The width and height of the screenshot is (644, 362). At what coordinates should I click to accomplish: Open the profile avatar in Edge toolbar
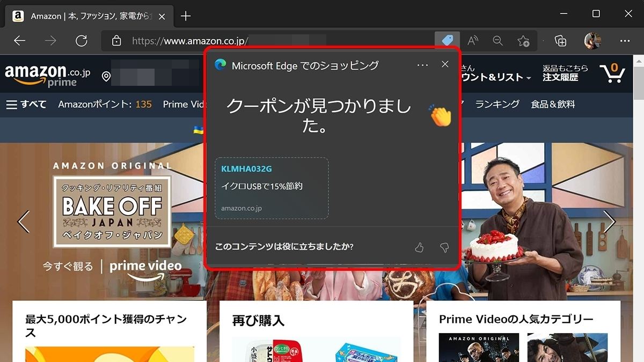(592, 41)
